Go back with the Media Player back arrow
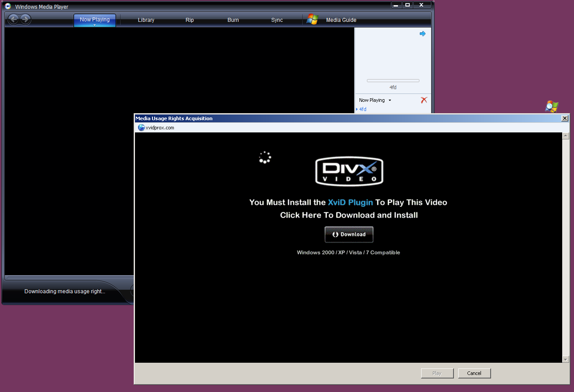This screenshot has height=392, width=574. point(14,19)
